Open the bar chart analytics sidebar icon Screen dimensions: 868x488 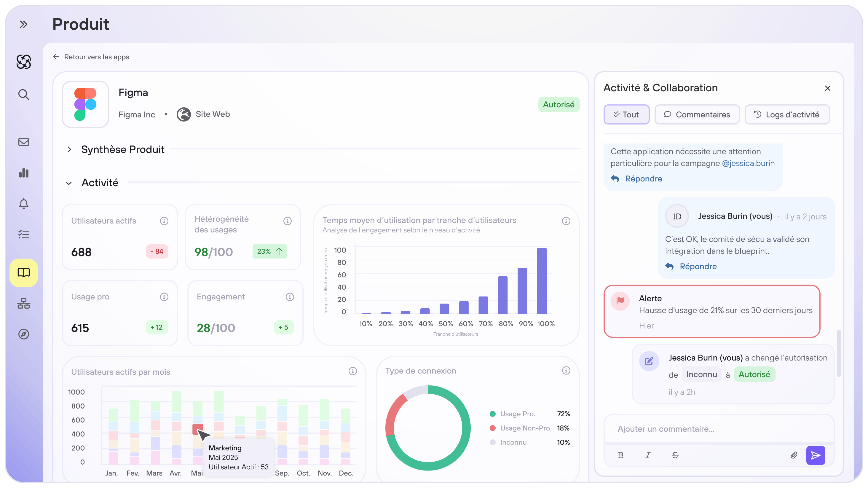(23, 173)
